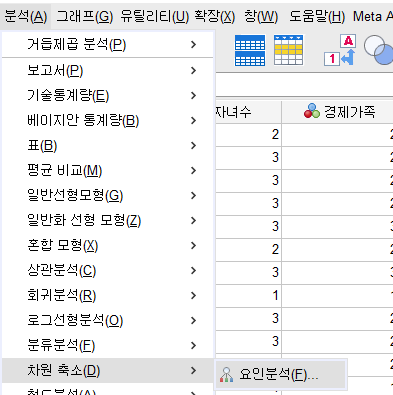
Task: Expand submenu arrow for 베이지안 통계량
Action: 193,120
